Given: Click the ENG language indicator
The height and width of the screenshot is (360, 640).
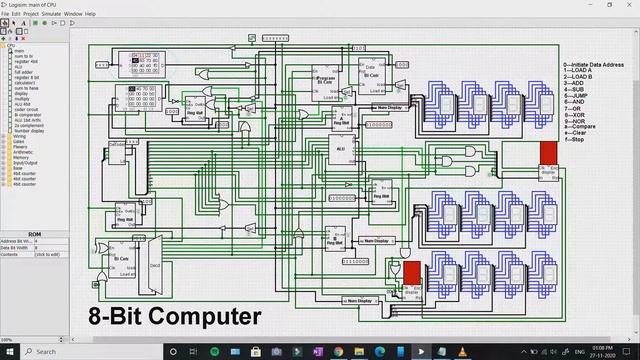Looking at the screenshot, I should pos(580,351).
